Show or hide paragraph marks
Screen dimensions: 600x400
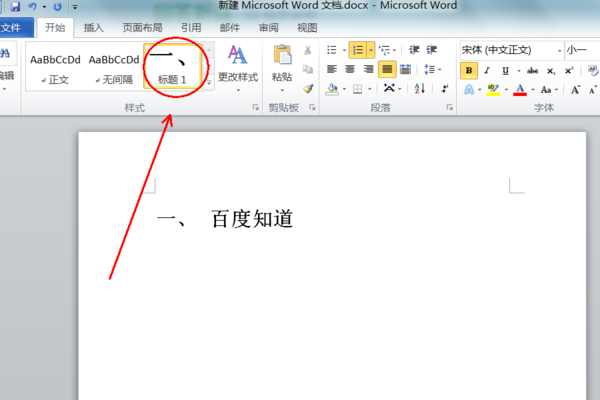coord(445,89)
